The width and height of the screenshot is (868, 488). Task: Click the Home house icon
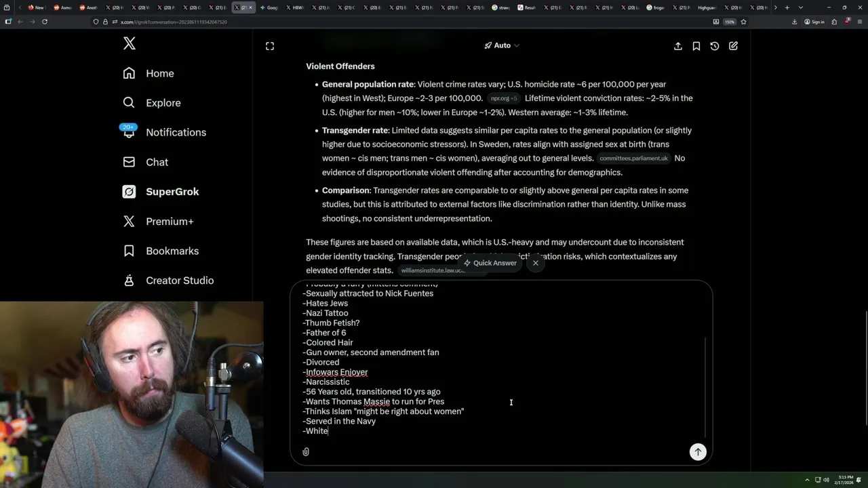tap(129, 73)
